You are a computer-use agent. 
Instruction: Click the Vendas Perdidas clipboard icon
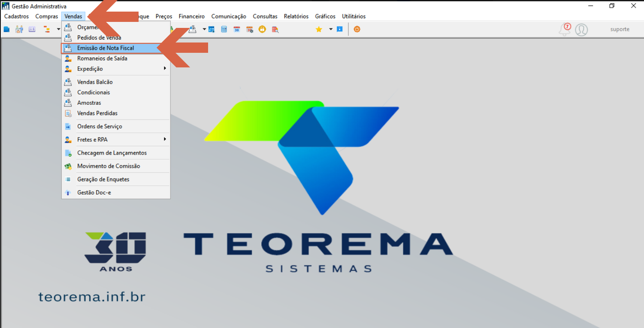[x=68, y=113]
